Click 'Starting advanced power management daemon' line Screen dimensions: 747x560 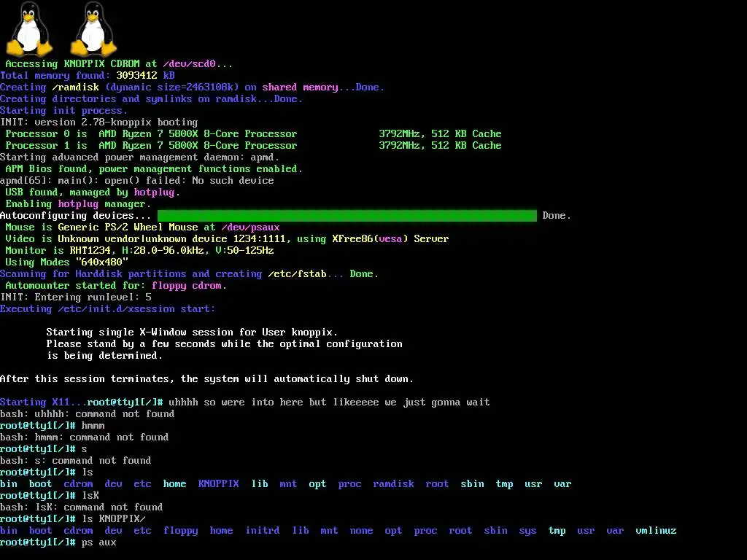pos(139,157)
